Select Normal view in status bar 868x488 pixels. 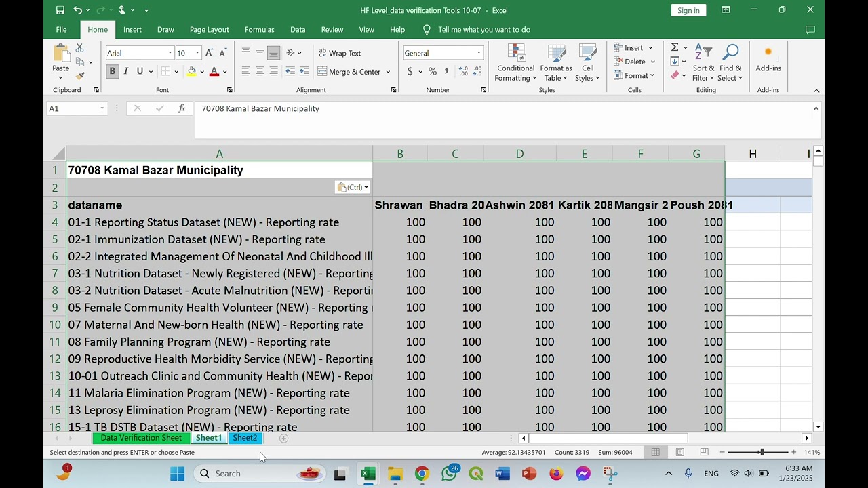point(655,452)
